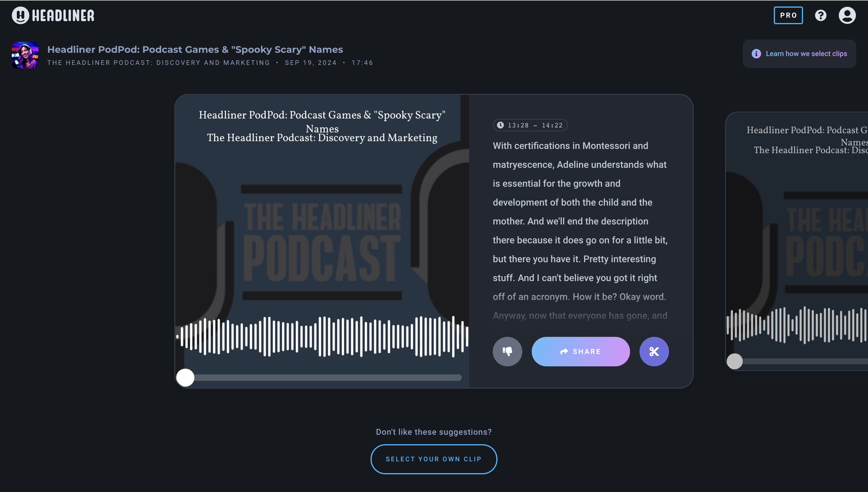Click the 'SEP 19, 2024' date text
The image size is (868, 492).
point(311,63)
